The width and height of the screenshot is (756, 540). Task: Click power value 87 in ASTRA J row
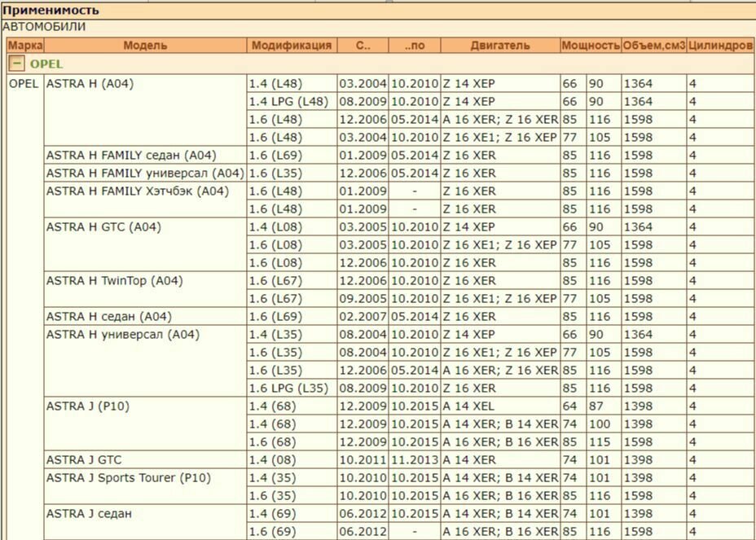coord(603,406)
